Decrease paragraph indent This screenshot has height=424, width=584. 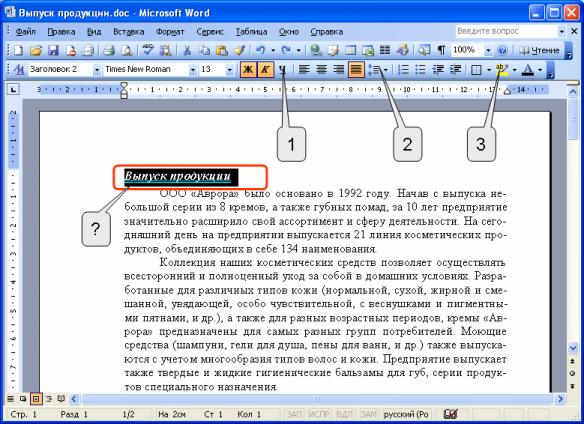tap(438, 69)
